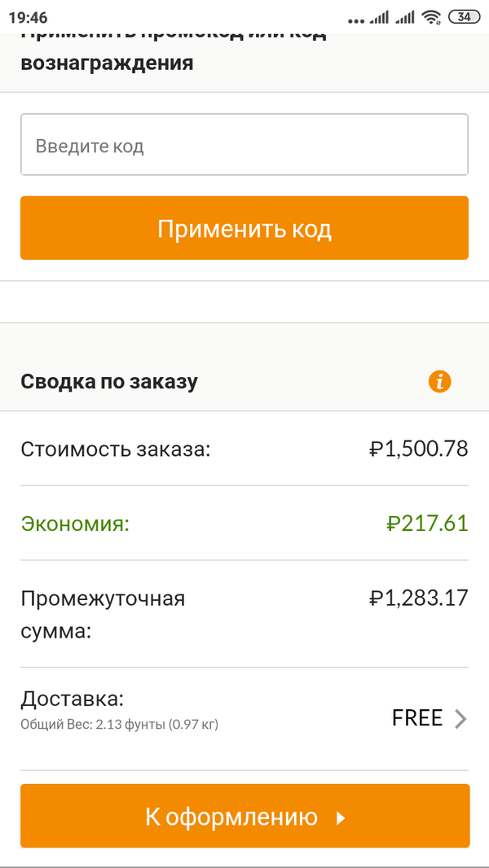Tap the clock showing 19:46
The width and height of the screenshot is (489, 868).
pos(29,17)
